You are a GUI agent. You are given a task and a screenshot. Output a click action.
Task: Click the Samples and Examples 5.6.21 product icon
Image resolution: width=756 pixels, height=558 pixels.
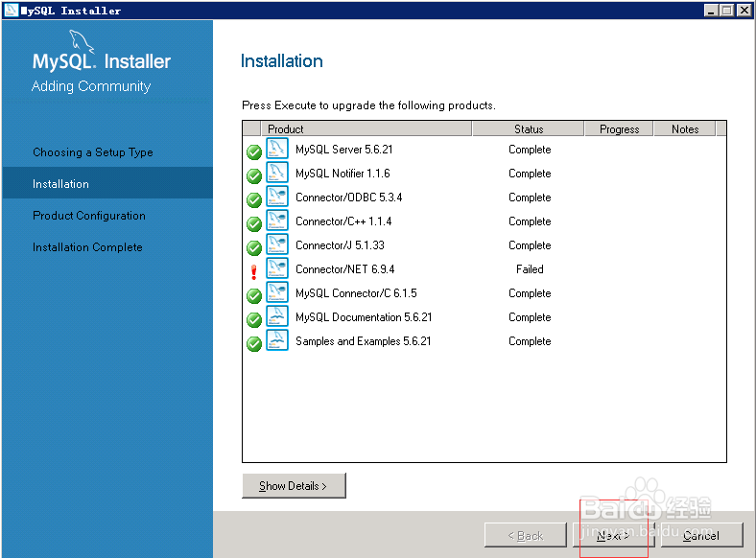(277, 340)
